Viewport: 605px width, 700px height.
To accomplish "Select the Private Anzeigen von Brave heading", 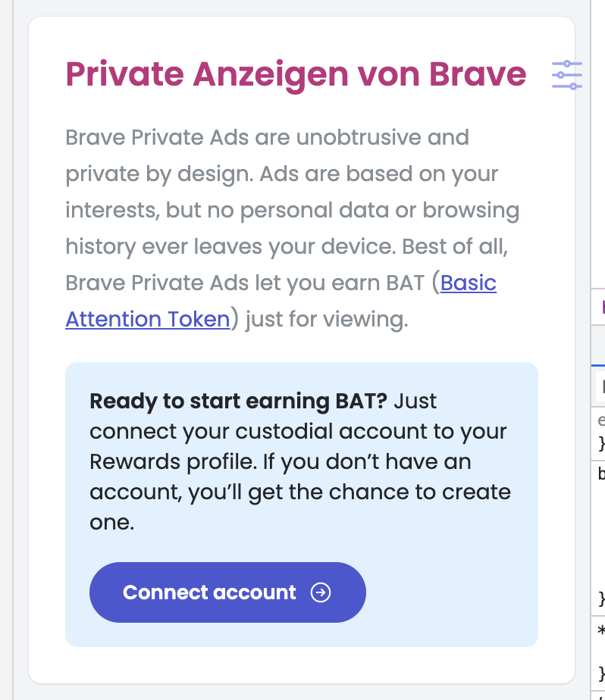I will [x=296, y=74].
